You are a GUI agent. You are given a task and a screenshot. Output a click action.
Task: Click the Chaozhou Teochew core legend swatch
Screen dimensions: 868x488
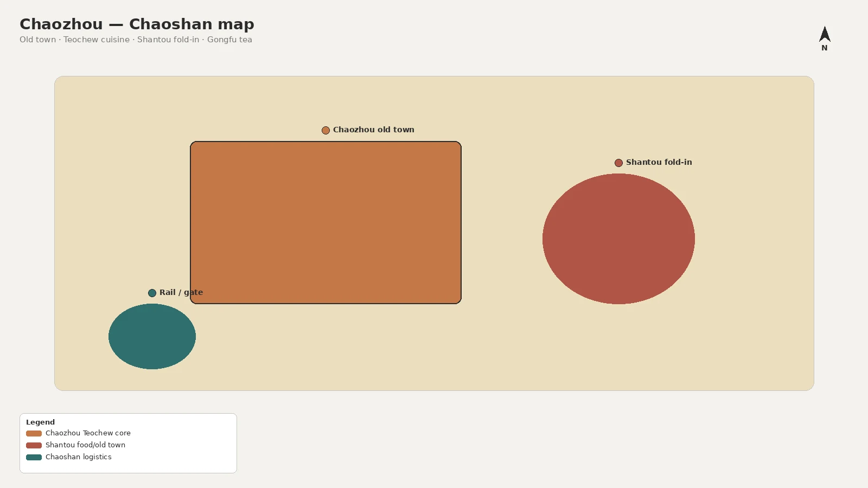34,433
